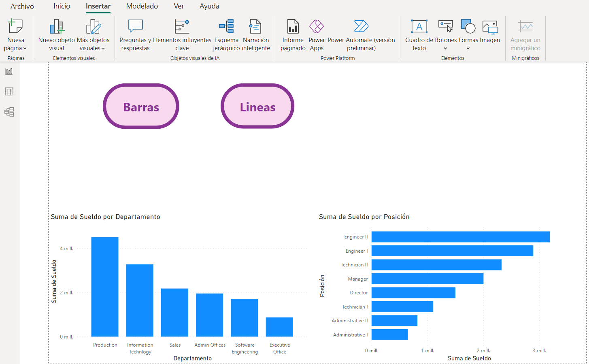Select the Executive Office column bar
This screenshot has height=364, width=589.
click(x=279, y=327)
